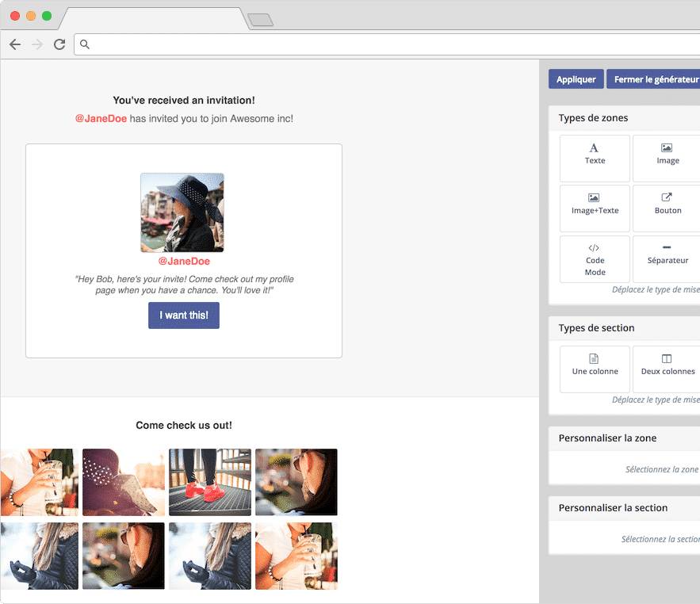Open a new browser tab

[260, 20]
